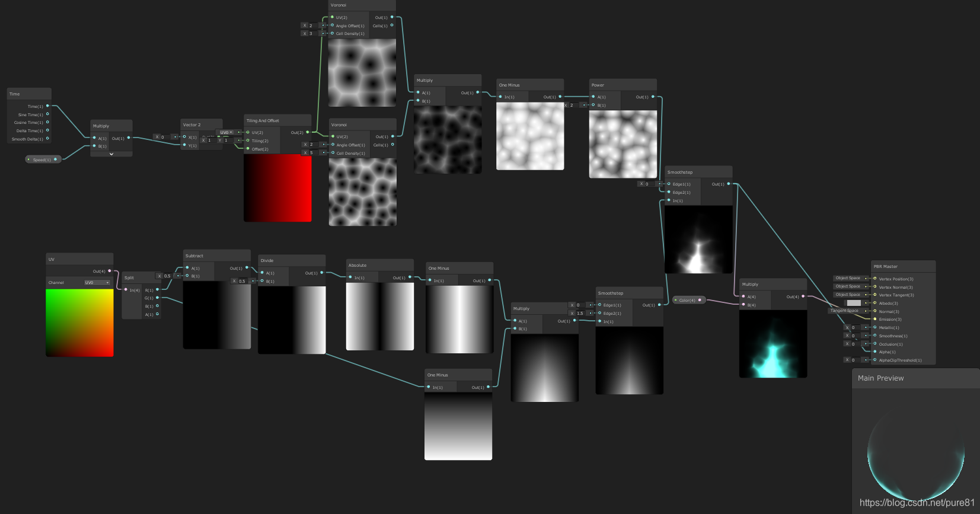Click the Out(1) output port on Power node
The width and height of the screenshot is (980, 514).
tap(653, 97)
